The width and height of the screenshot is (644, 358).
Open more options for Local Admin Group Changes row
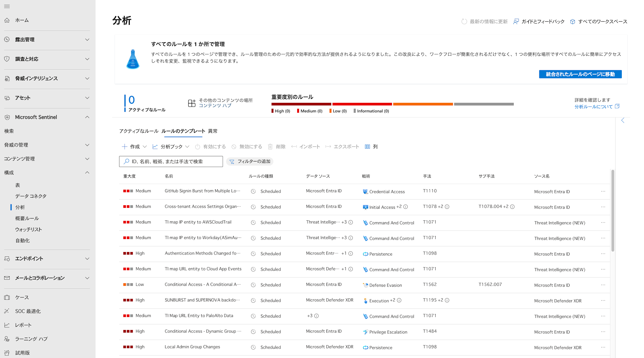click(x=603, y=347)
